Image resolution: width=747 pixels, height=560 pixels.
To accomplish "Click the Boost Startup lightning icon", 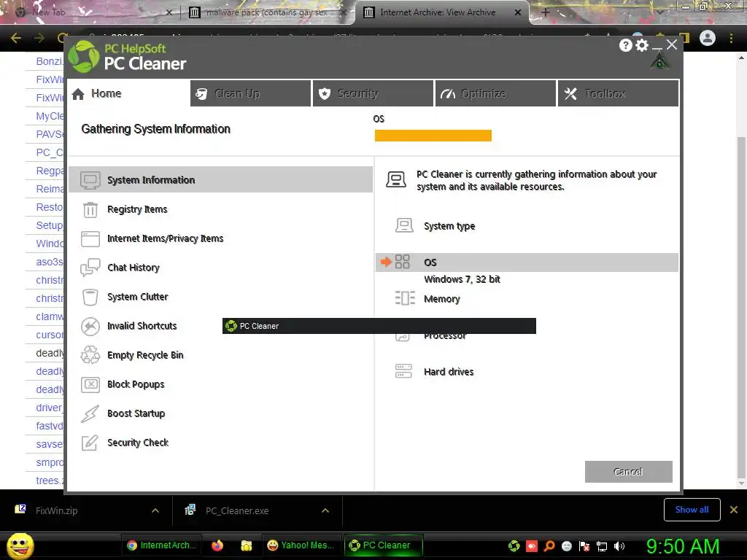I will (90, 414).
